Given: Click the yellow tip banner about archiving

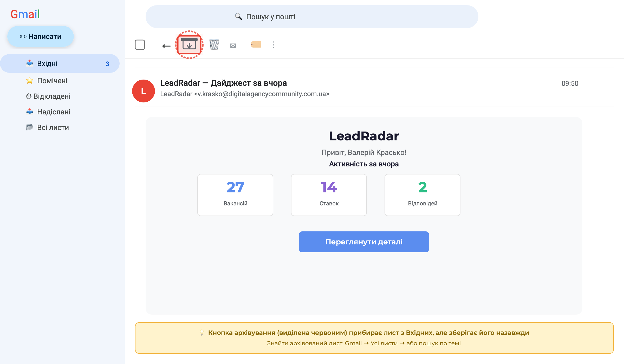Looking at the screenshot, I should 374,338.
